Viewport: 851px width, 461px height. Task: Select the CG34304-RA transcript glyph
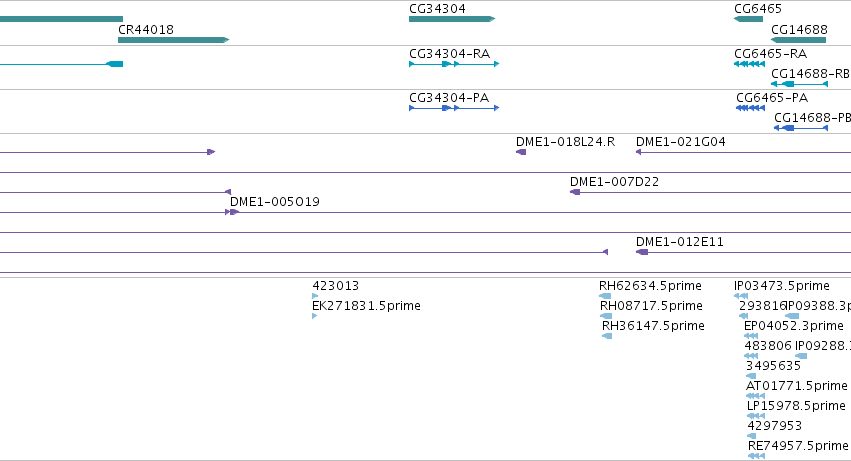pos(454,64)
